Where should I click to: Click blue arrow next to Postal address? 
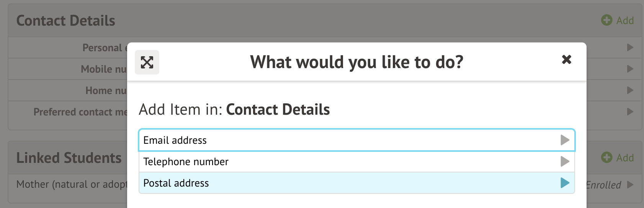[x=565, y=183]
